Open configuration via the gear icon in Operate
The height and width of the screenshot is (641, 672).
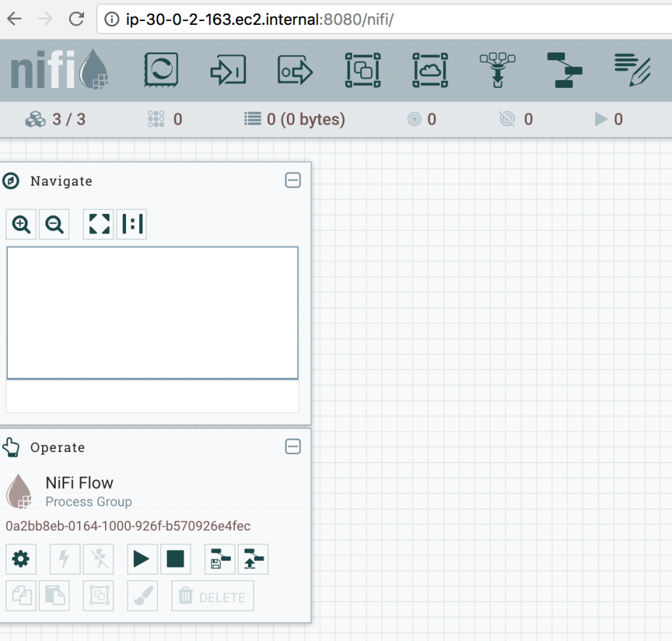[21, 559]
